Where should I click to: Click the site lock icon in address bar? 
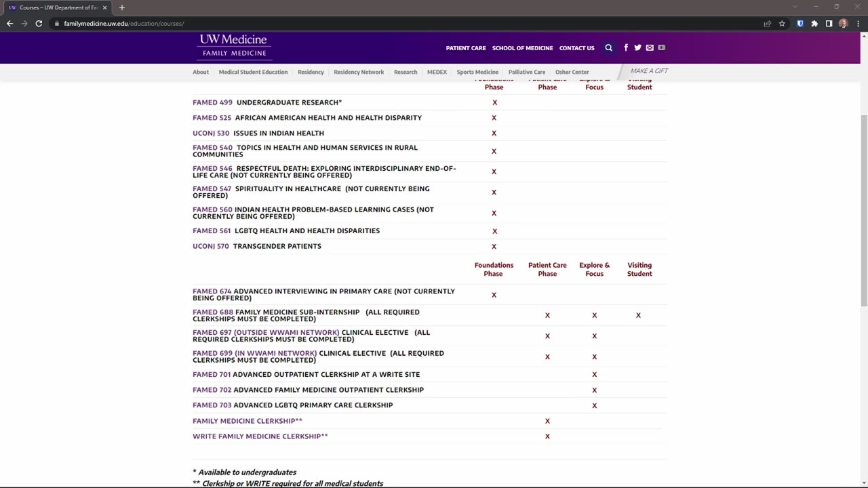[x=57, y=23]
